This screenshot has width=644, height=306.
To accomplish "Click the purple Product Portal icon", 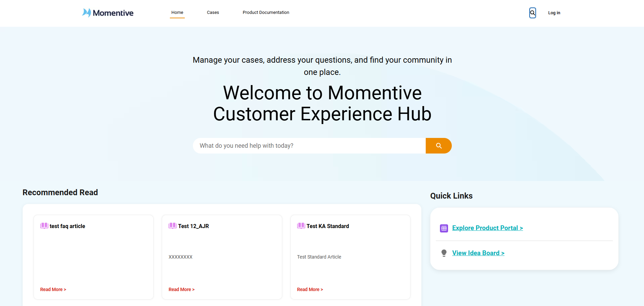I will pos(444,228).
